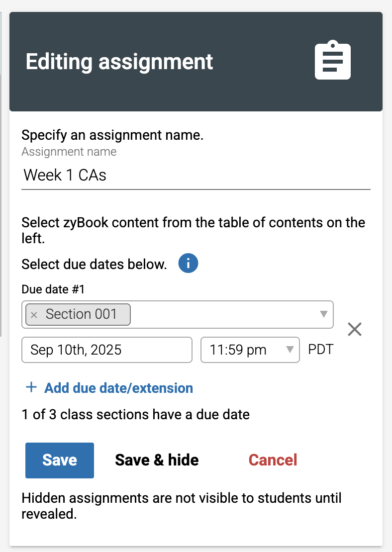
Task: Click the clipboard assignment icon in header
Action: pyautogui.click(x=332, y=60)
